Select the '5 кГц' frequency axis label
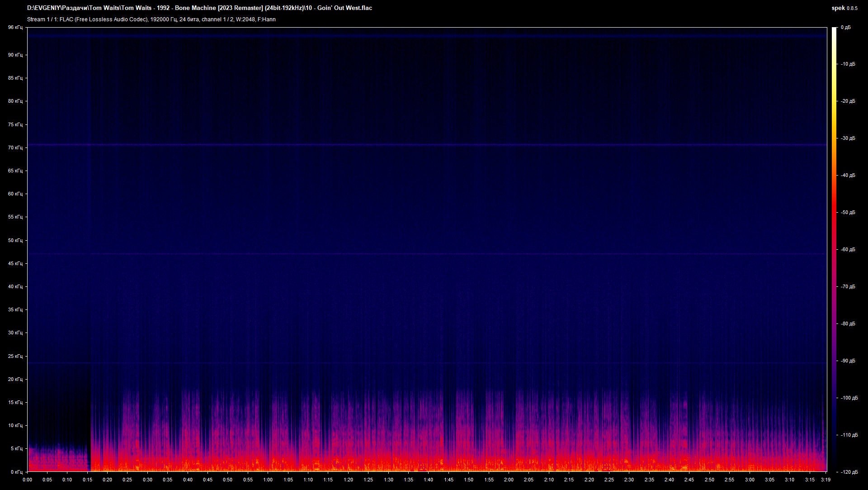This screenshot has width=868, height=490. pyautogui.click(x=16, y=448)
